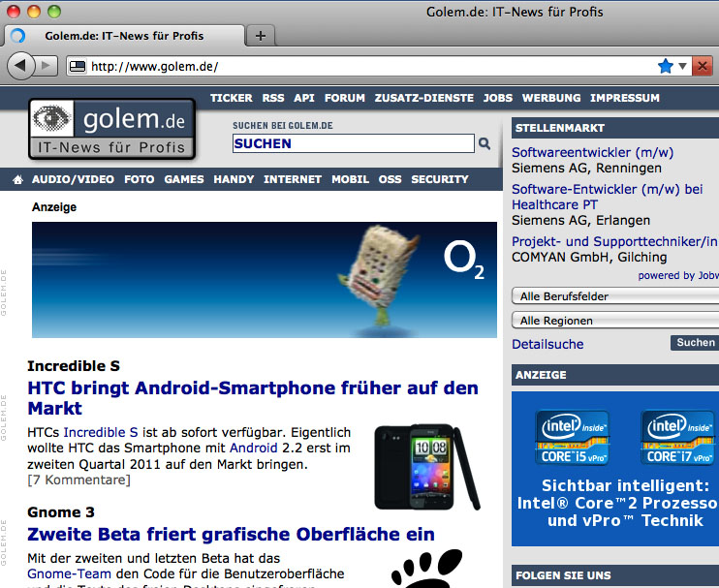Follow the Incredible S link in article text
This screenshot has height=588, width=719.
point(101,432)
